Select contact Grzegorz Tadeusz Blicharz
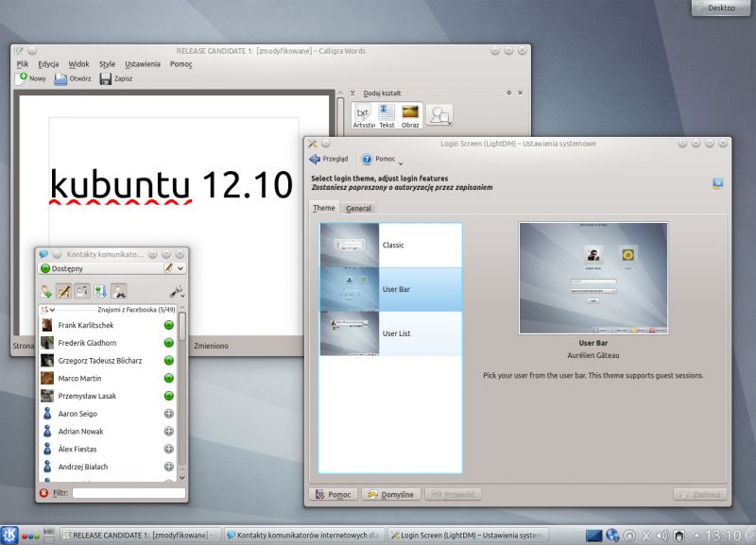Image resolution: width=756 pixels, height=545 pixels. point(107,361)
